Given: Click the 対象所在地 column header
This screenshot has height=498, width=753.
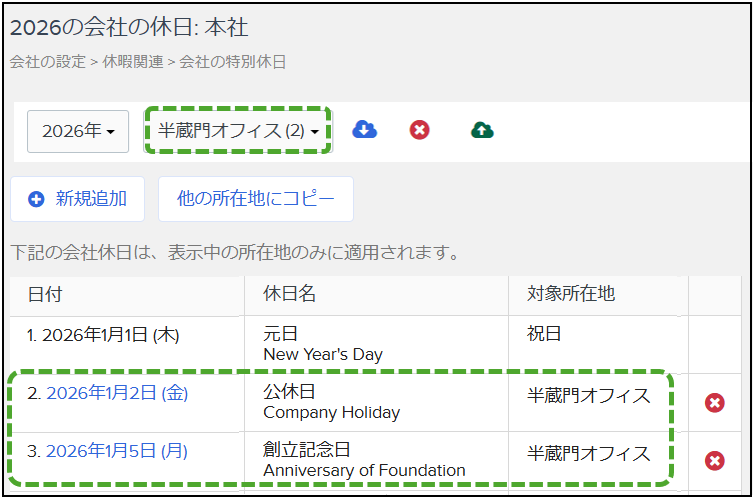Looking at the screenshot, I should pos(571,294).
